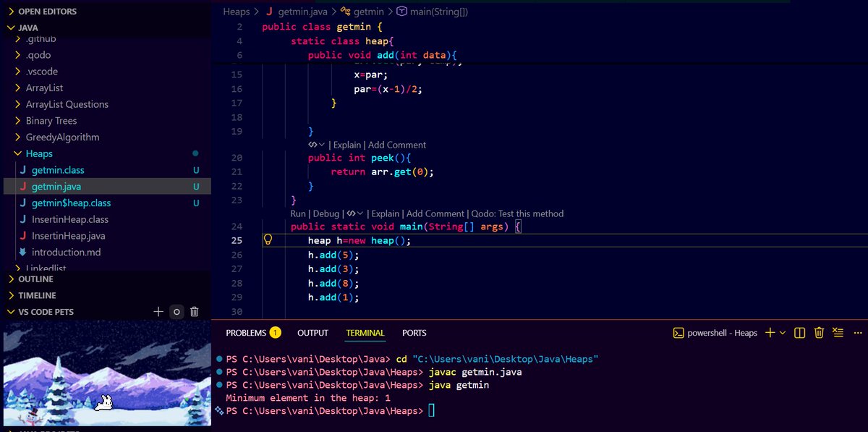Screen dimensions: 868x432
Task: Click command marker beside javac getmin.java
Action: pyautogui.click(x=219, y=372)
